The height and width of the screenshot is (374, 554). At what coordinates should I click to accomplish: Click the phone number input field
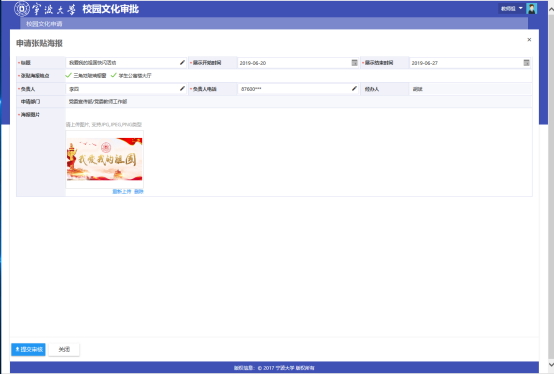pos(294,89)
